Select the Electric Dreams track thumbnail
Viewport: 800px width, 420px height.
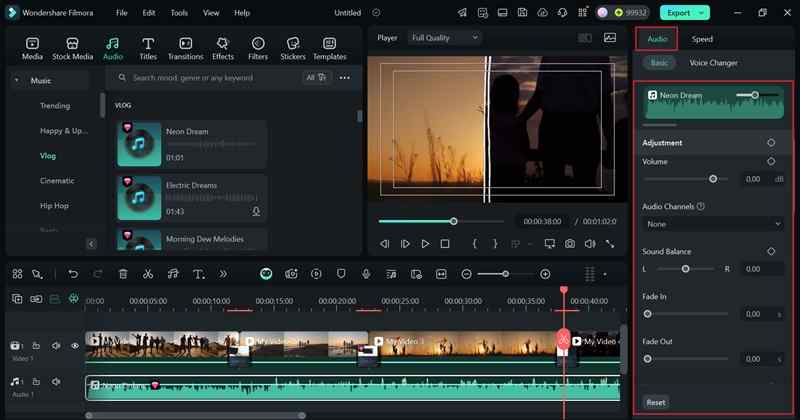139,198
